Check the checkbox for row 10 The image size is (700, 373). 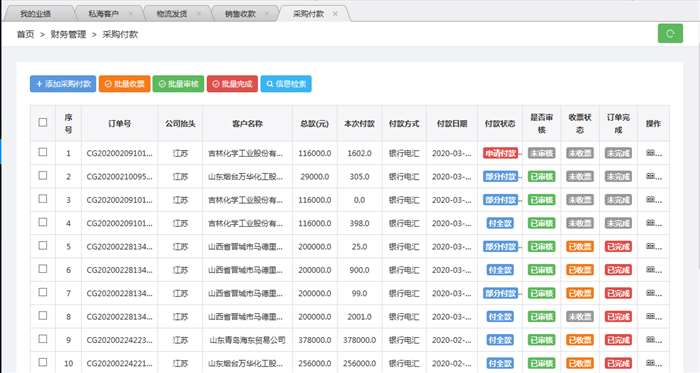43,362
